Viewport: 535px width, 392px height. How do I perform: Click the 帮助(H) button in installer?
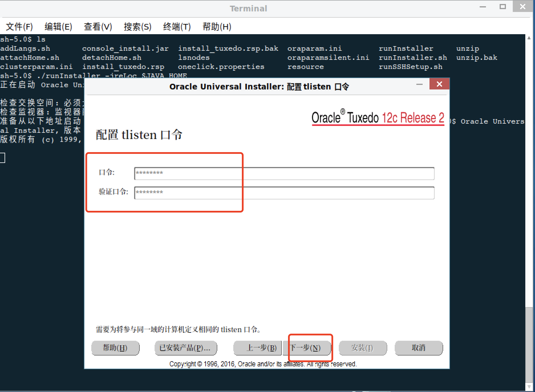[x=115, y=348]
